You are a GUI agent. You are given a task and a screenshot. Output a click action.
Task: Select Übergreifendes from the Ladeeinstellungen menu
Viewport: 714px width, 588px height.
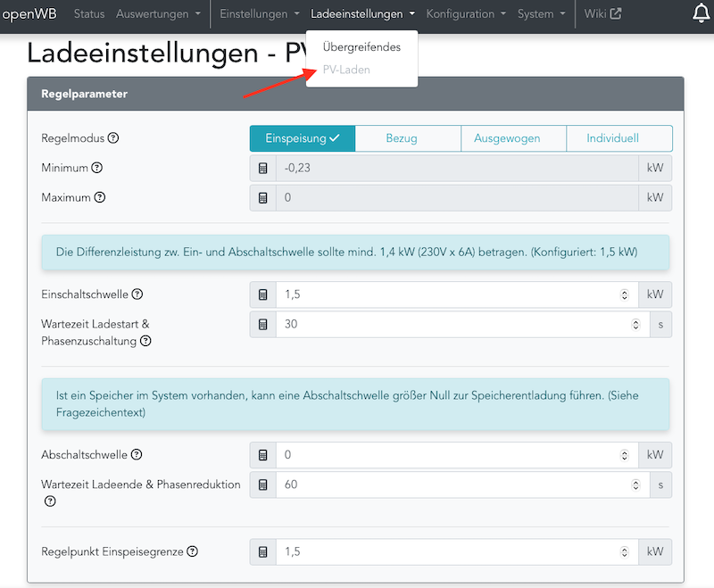361,46
